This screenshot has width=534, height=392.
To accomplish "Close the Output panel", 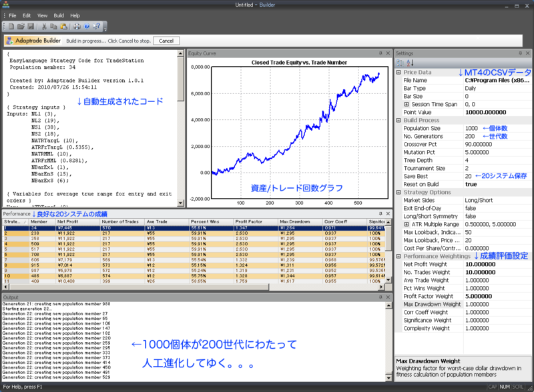I will (x=388, y=297).
